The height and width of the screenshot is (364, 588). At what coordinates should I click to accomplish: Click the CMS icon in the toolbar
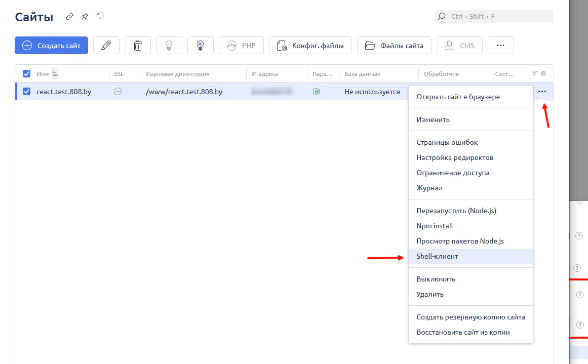click(x=459, y=45)
